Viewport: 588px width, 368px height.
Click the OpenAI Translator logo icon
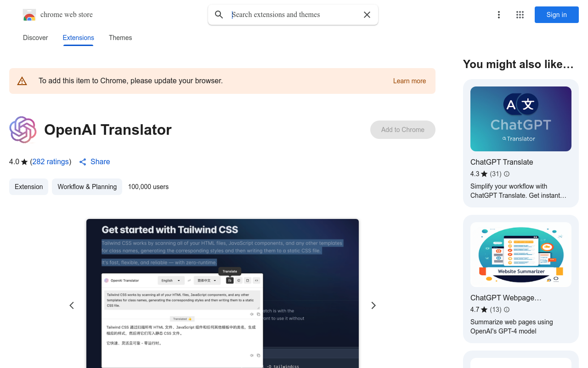pos(23,130)
